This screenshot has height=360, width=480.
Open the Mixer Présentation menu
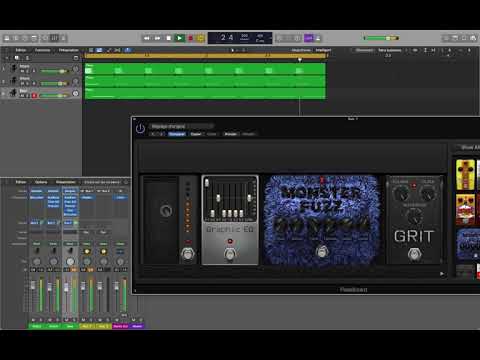(65, 182)
